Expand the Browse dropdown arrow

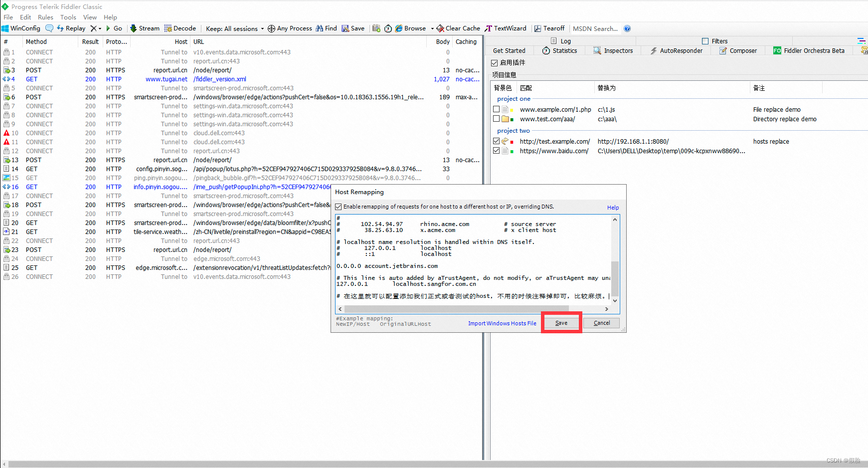(432, 28)
